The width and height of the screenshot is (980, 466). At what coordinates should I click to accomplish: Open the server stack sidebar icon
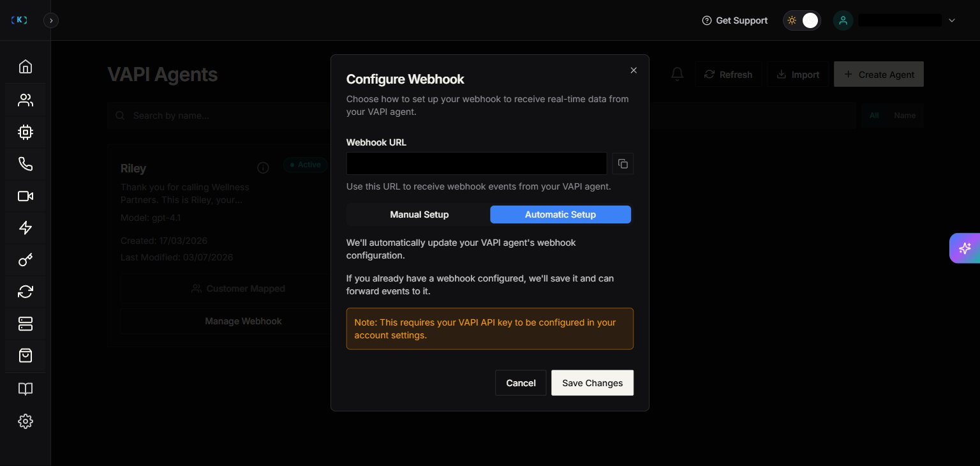click(26, 324)
